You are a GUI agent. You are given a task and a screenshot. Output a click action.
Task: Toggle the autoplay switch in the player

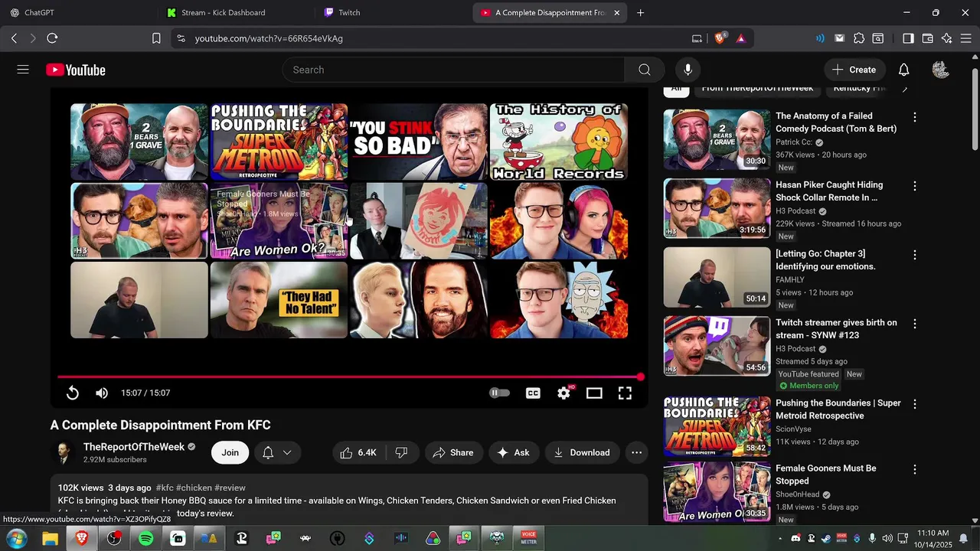click(499, 393)
